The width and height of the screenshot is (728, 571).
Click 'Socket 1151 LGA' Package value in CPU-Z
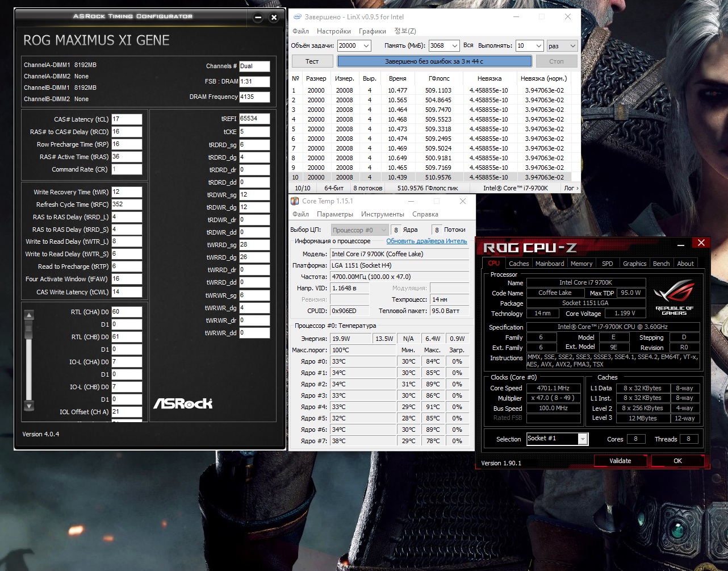[585, 303]
